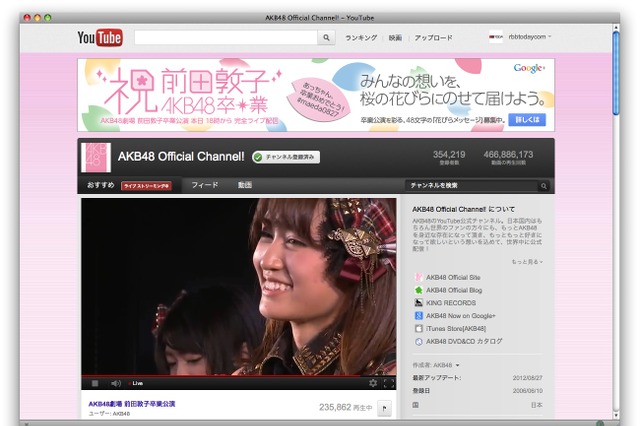The height and width of the screenshot is (426, 640).
Task: Switch to the フィード tab
Action: 204,185
